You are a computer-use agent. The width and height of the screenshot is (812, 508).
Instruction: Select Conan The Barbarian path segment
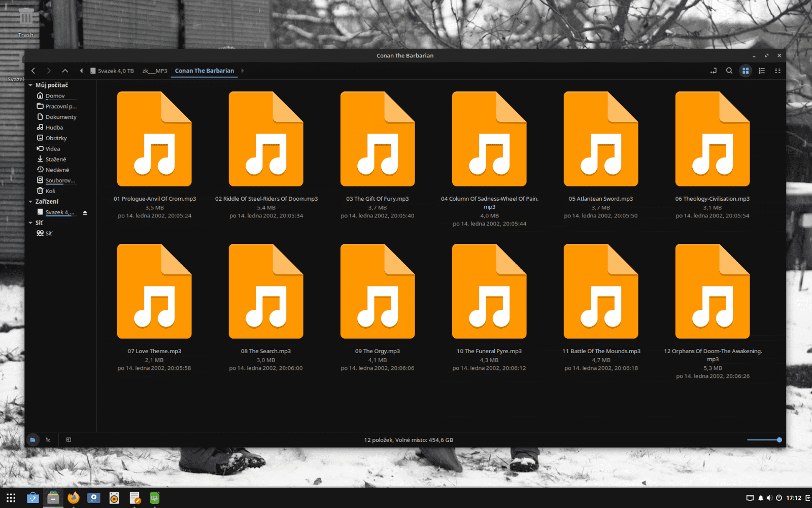(x=205, y=71)
